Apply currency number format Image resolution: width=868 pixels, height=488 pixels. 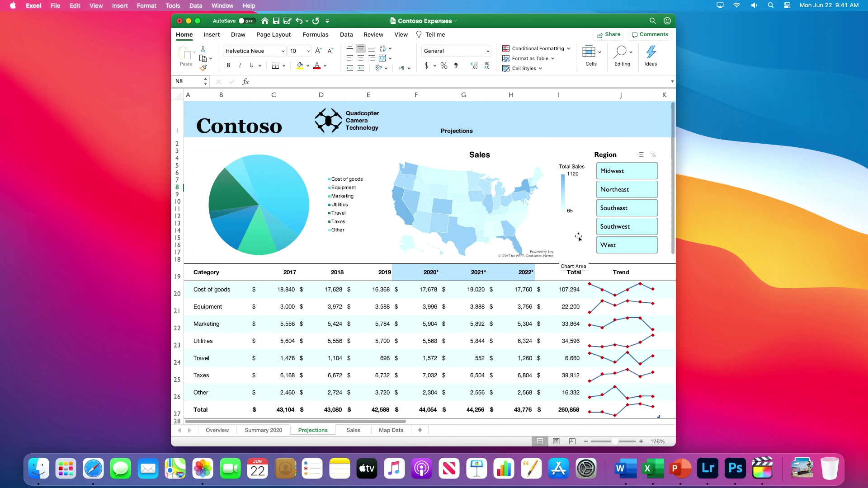427,66
